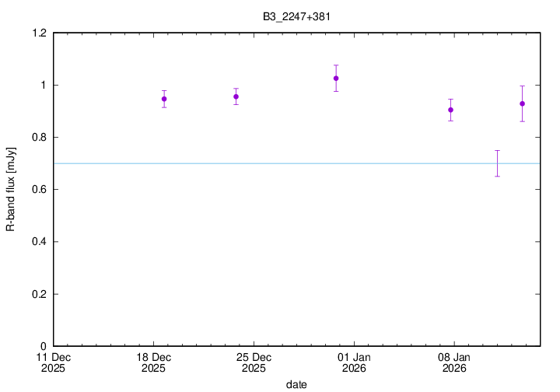This screenshot has width=560, height=392.
Task: Click the '25 Dec 2025' x-axis tick label
Action: [254, 362]
